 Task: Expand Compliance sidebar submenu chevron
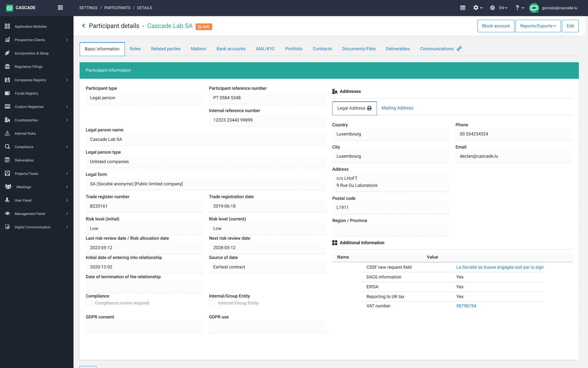(67, 147)
